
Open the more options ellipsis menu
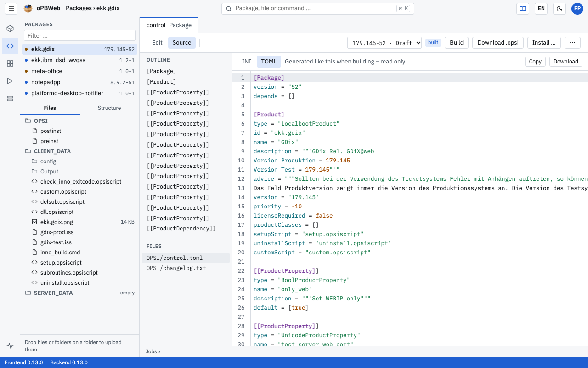coord(572,43)
